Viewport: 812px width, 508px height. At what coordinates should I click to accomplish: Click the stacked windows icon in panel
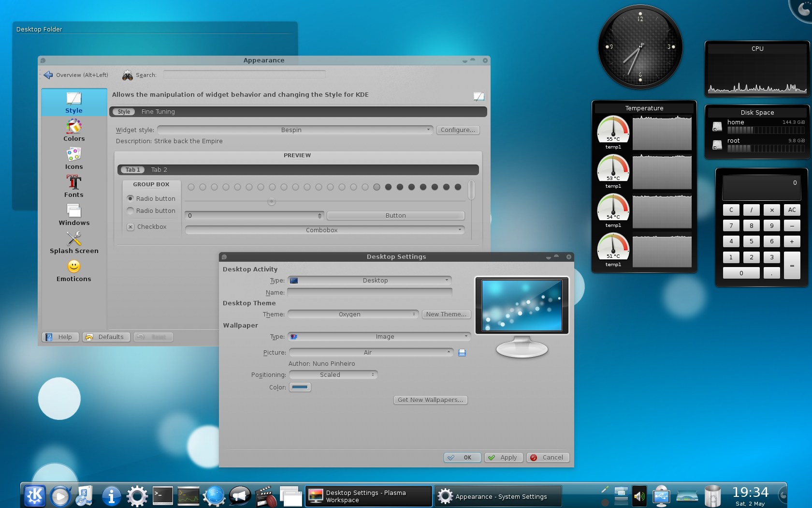(x=291, y=496)
